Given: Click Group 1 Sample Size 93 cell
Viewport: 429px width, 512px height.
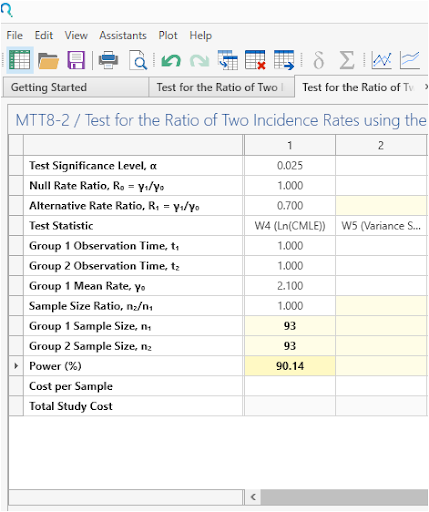Looking at the screenshot, I should tap(290, 326).
